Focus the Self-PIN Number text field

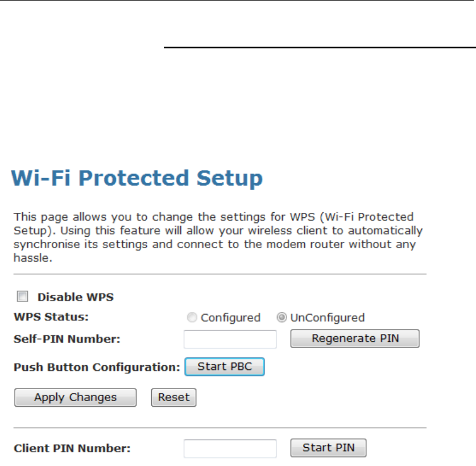[x=230, y=339]
